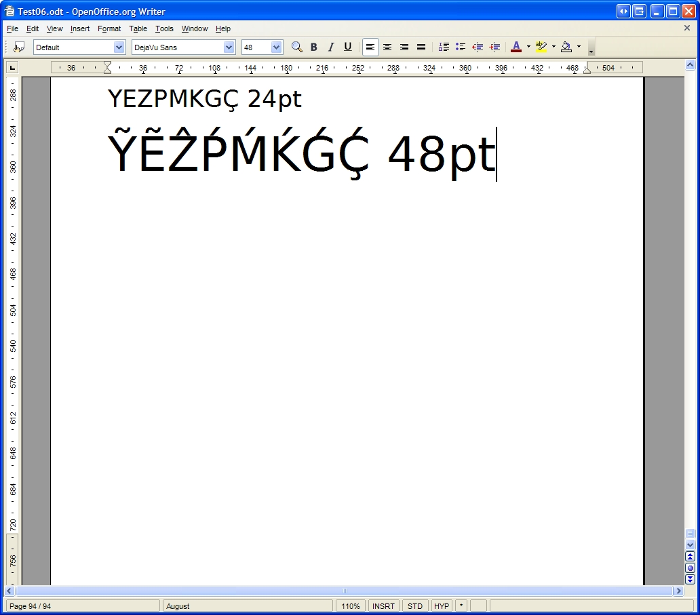Image resolution: width=700 pixels, height=615 pixels.
Task: Open the Background Color dropdown arrow
Action: point(579,47)
